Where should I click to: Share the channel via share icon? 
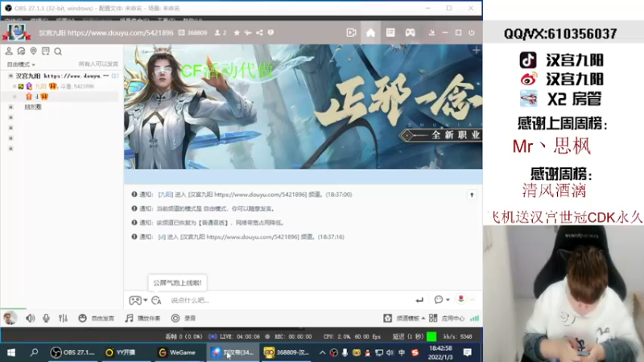pos(259,33)
